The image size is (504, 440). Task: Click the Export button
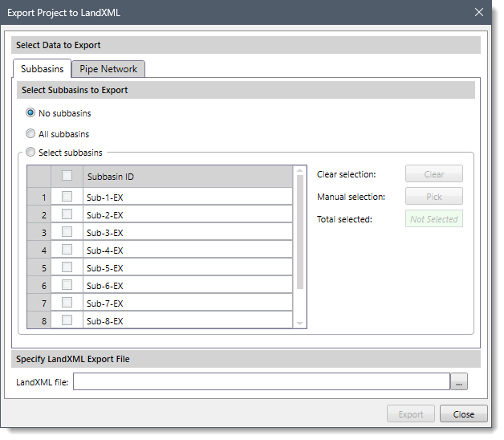click(x=411, y=414)
